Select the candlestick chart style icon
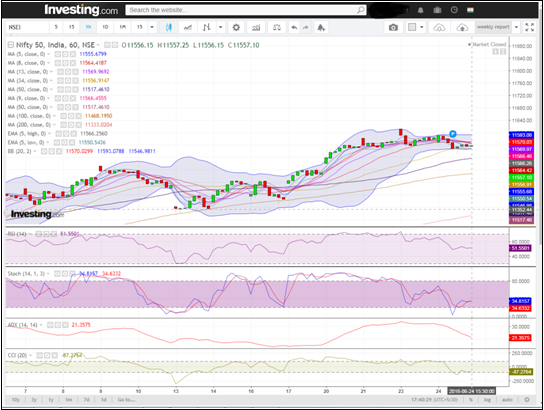 pyautogui.click(x=169, y=27)
